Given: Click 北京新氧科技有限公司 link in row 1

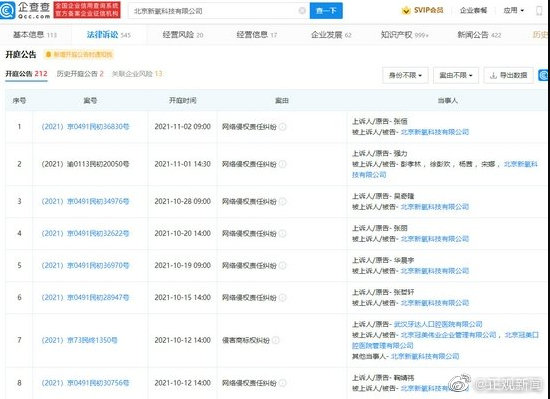Looking at the screenshot, I should (435, 132).
